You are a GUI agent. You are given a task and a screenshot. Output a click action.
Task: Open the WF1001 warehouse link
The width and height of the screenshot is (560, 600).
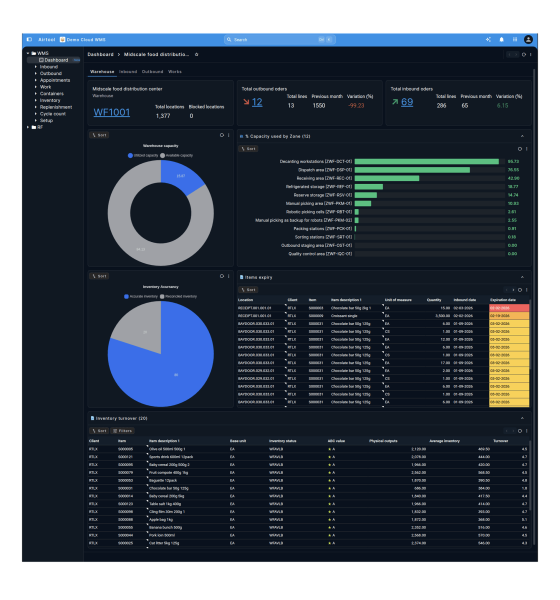click(112, 112)
